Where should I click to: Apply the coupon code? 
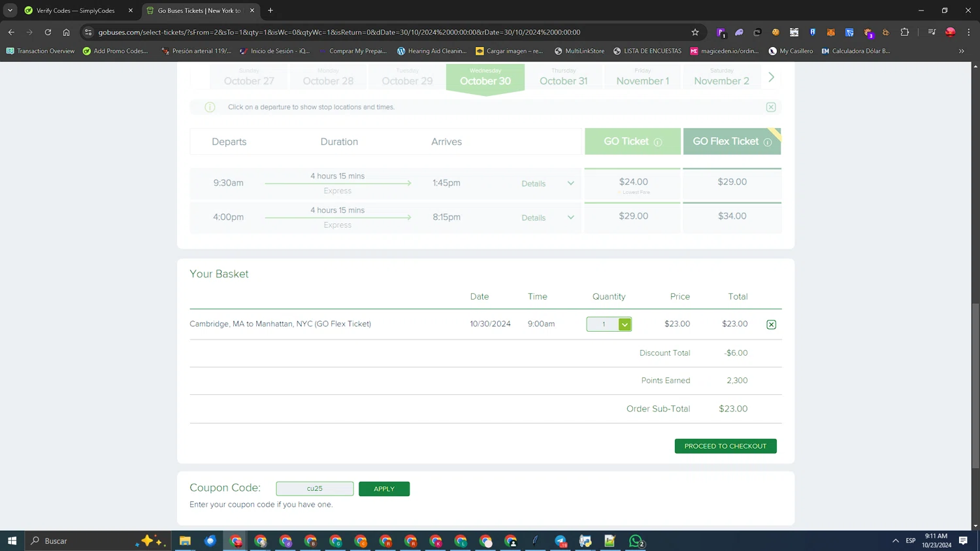[384, 488]
